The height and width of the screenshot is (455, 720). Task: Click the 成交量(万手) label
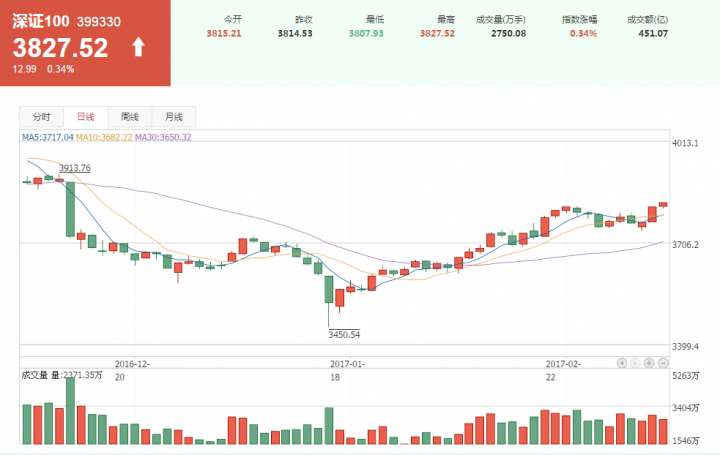click(x=501, y=19)
